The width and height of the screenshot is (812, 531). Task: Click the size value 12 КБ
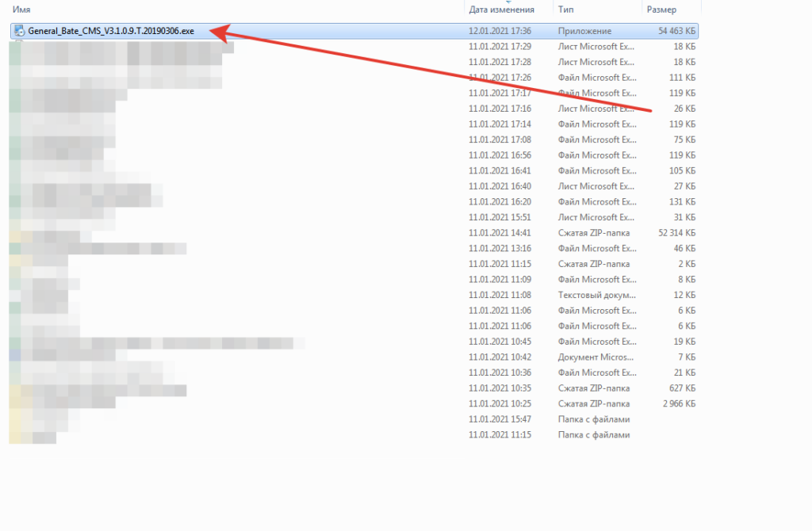pos(684,295)
